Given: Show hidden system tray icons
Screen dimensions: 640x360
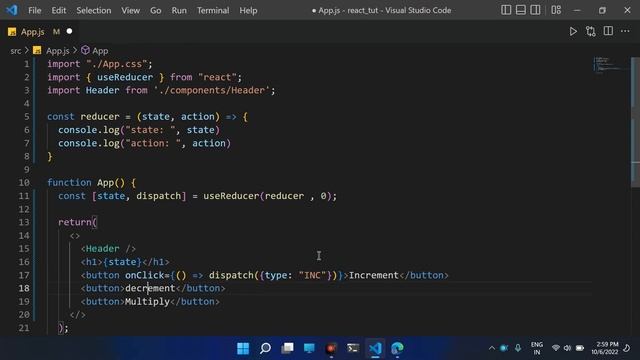Looking at the screenshot, I should [x=492, y=348].
